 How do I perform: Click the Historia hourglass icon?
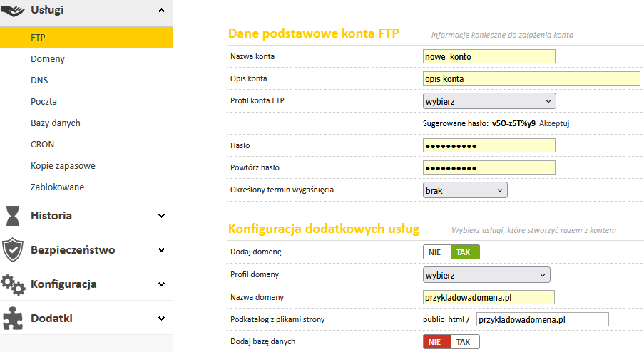point(13,216)
